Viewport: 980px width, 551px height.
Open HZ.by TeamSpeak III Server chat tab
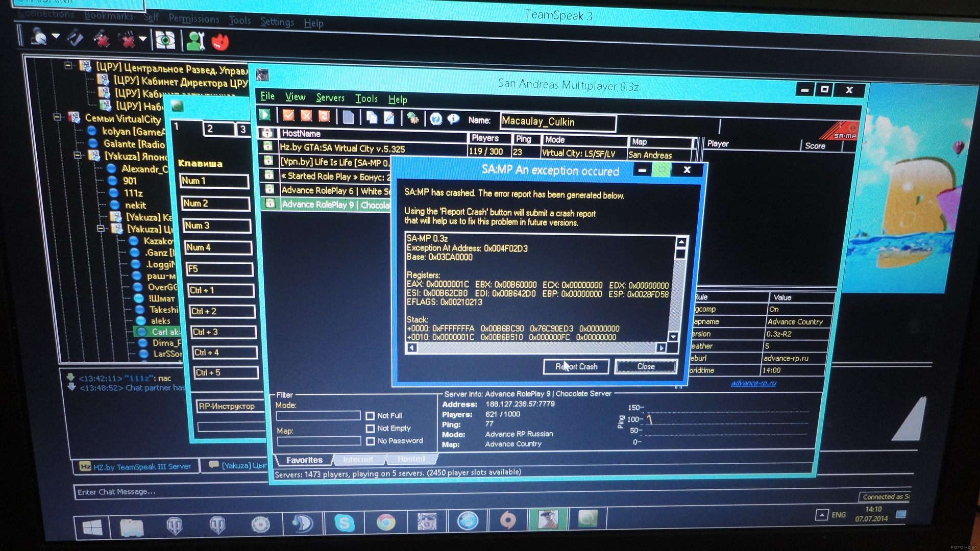tap(136, 467)
